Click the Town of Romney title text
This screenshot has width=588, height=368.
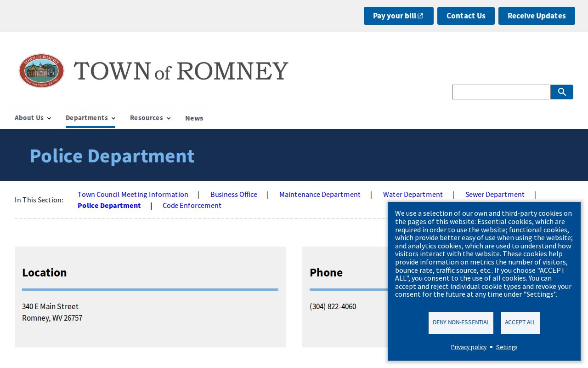181,71
